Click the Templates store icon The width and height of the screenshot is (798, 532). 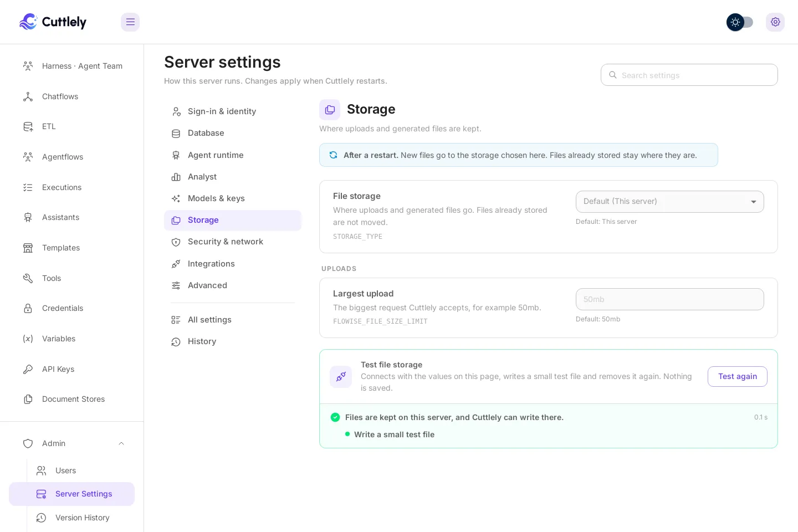[28, 248]
